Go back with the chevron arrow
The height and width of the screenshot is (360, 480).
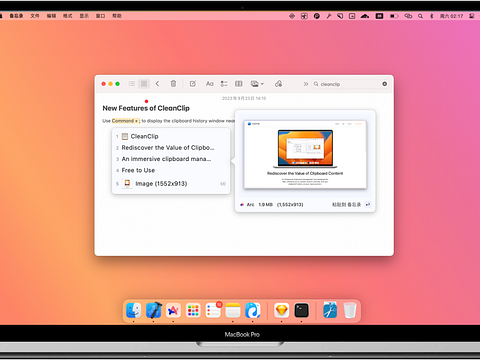click(x=157, y=84)
